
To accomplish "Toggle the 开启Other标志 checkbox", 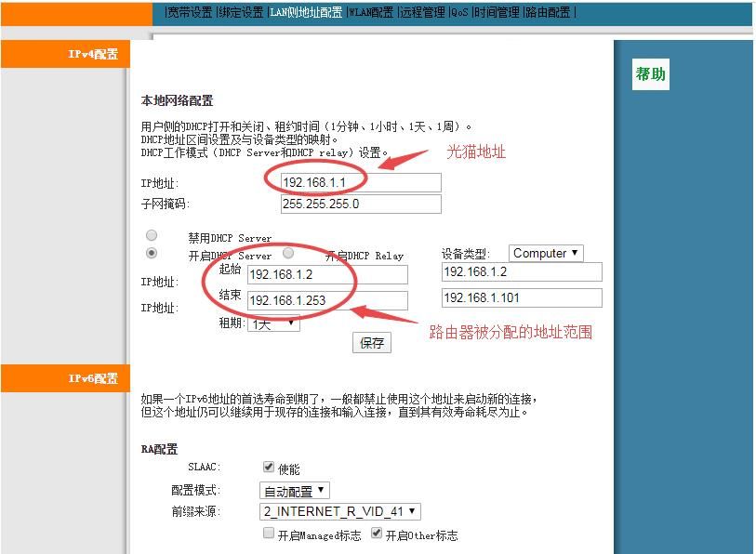I will 377,534.
